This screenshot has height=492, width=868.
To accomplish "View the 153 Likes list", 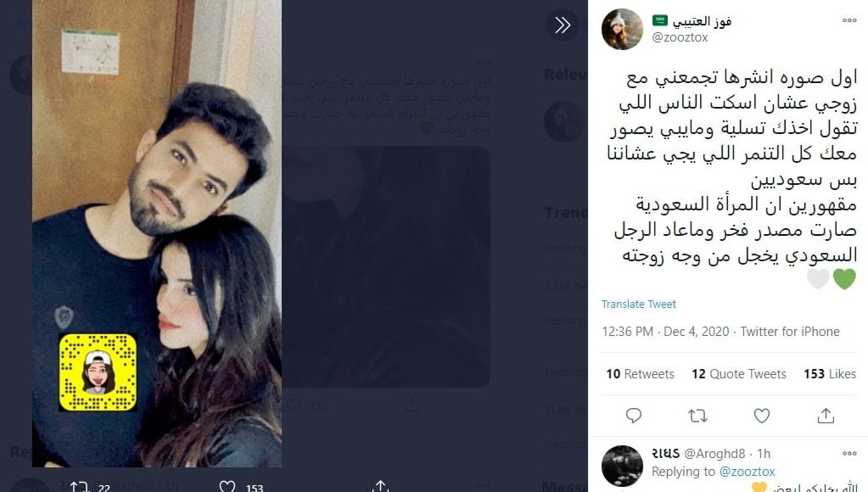I will pyautogui.click(x=830, y=373).
